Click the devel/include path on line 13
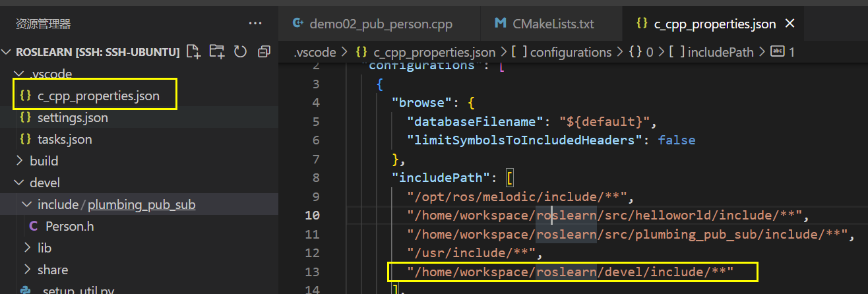The height and width of the screenshot is (294, 868). 571,272
